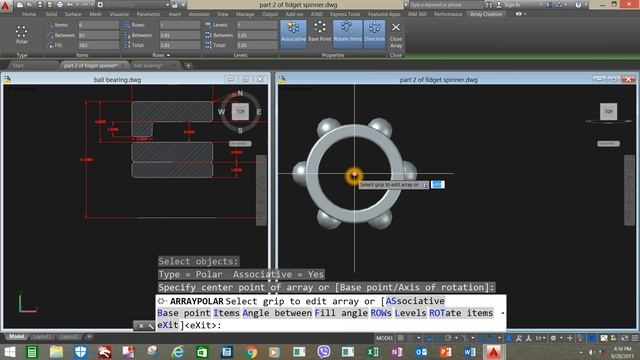The height and width of the screenshot is (360, 640).
Task: Choose ROTate items option in command line
Action: 461,313
